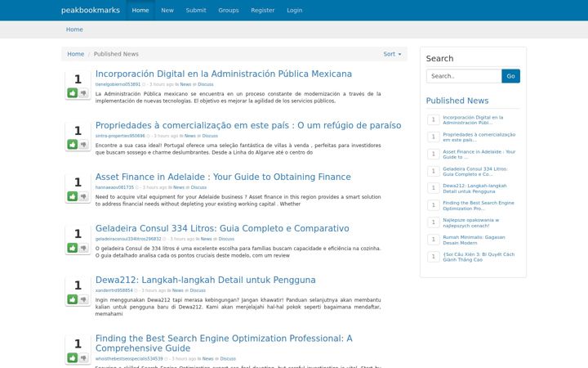Click News category under Dewa212 article
Viewport: 588px width, 368px height.
pyautogui.click(x=178, y=290)
